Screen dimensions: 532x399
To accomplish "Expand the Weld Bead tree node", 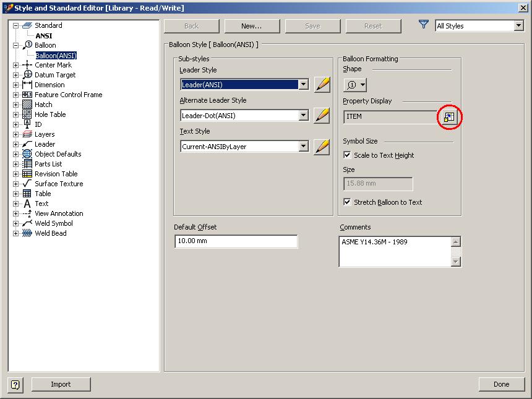I will pyautogui.click(x=15, y=233).
